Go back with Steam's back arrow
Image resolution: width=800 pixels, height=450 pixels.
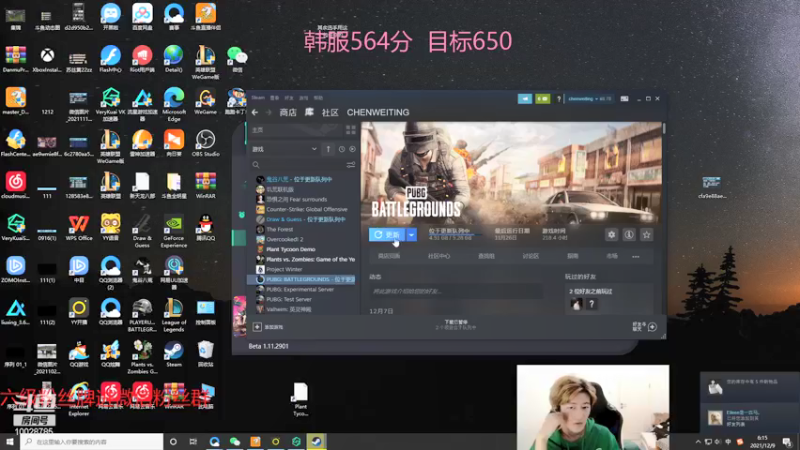point(255,112)
